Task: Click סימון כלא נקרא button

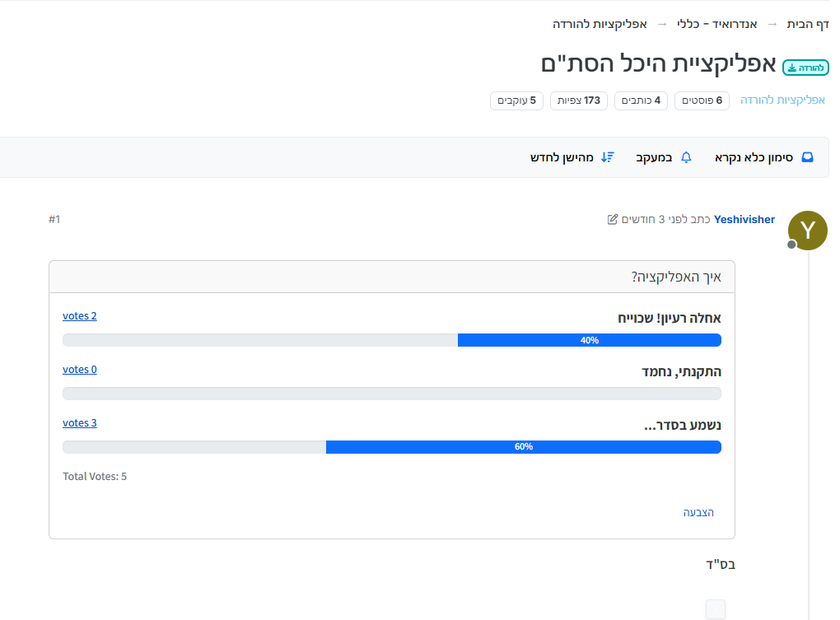Action: [x=764, y=157]
